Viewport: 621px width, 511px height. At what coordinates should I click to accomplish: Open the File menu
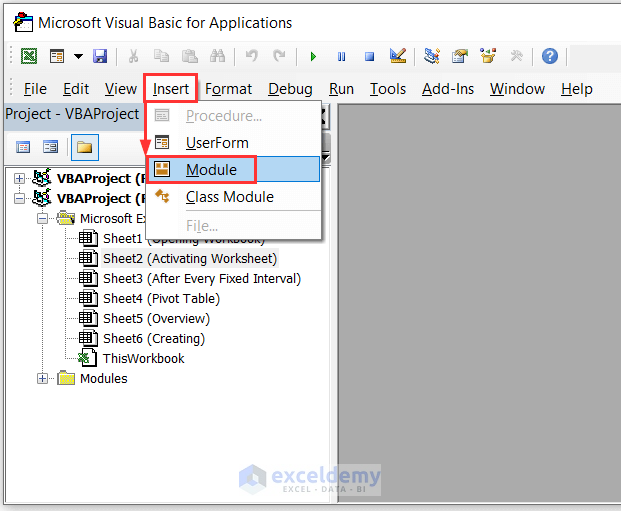(x=35, y=89)
